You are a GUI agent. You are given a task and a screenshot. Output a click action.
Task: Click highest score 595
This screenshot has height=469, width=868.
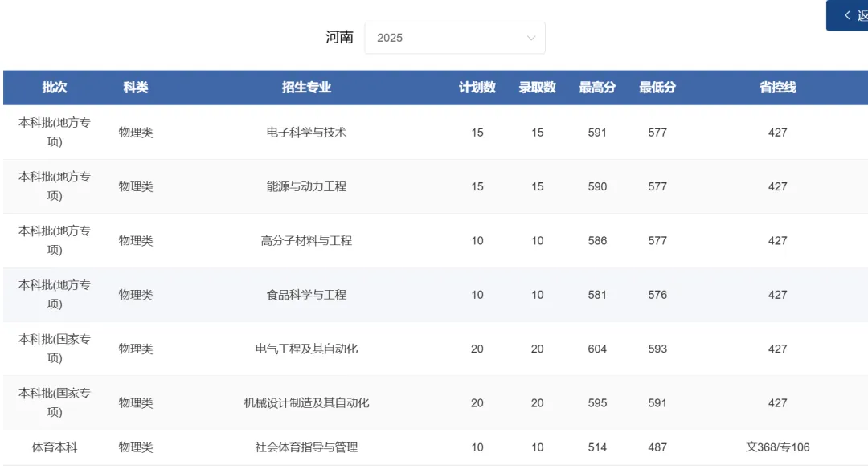pos(597,403)
